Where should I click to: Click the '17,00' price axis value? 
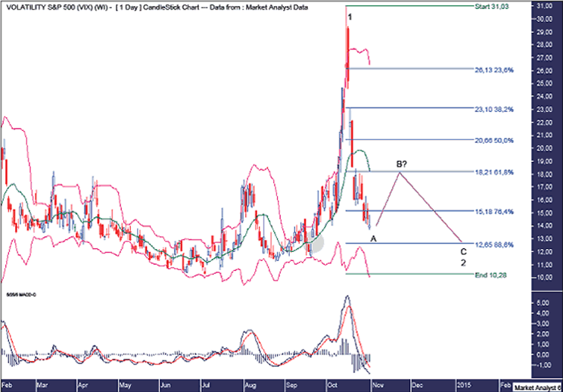pos(543,187)
